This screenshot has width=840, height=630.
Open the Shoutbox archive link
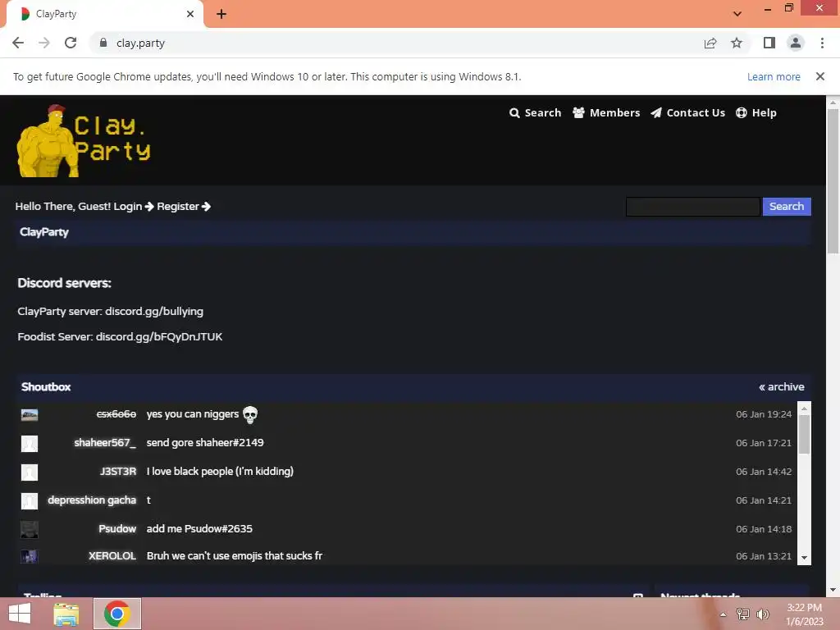click(782, 387)
